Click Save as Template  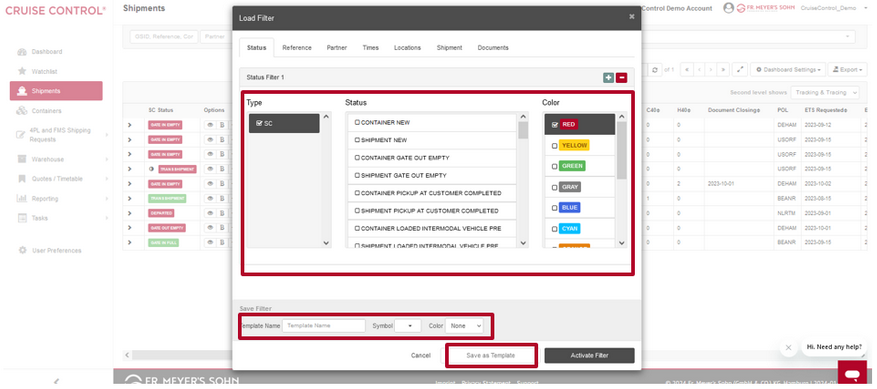(491, 355)
